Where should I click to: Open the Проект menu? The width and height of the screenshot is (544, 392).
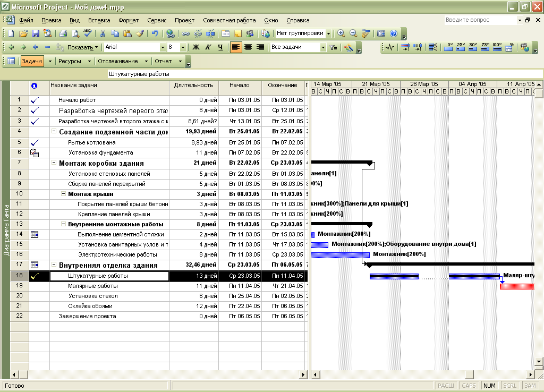tap(184, 21)
